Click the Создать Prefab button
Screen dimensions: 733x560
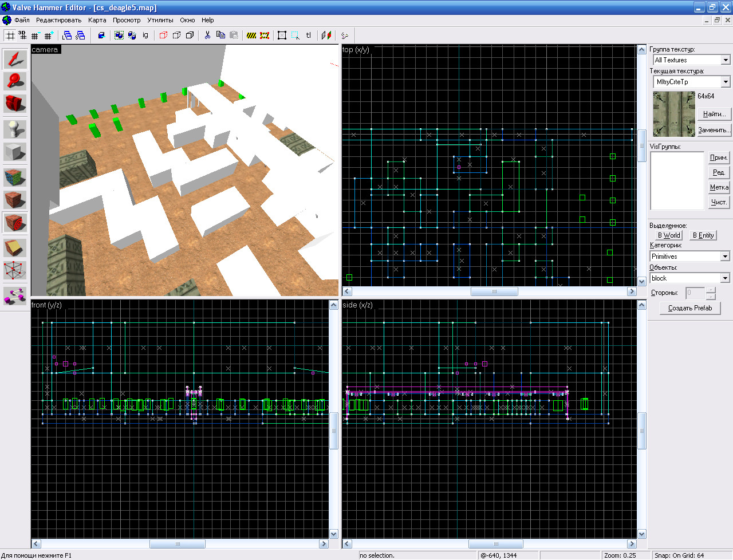[x=690, y=308]
